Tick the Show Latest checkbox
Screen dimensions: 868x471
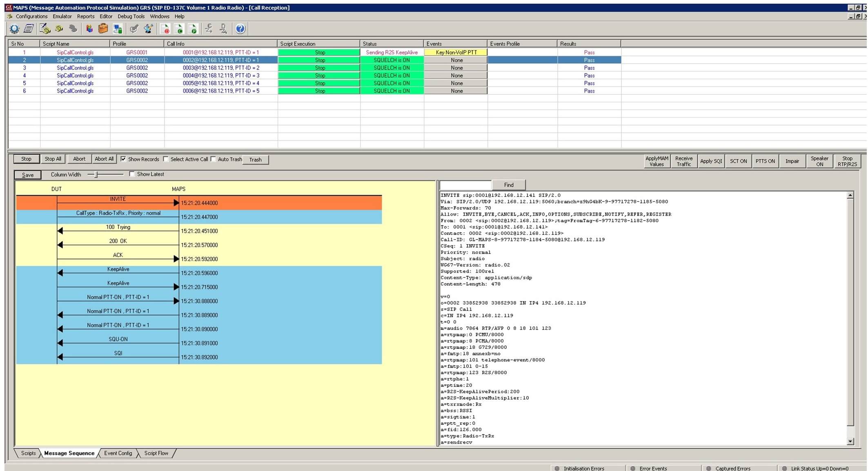tap(132, 174)
